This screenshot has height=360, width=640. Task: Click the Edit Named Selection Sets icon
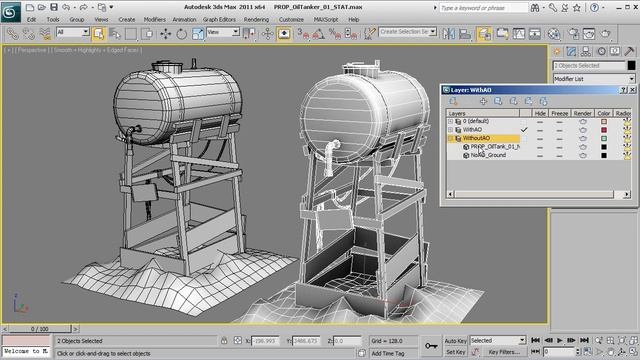[x=369, y=34]
